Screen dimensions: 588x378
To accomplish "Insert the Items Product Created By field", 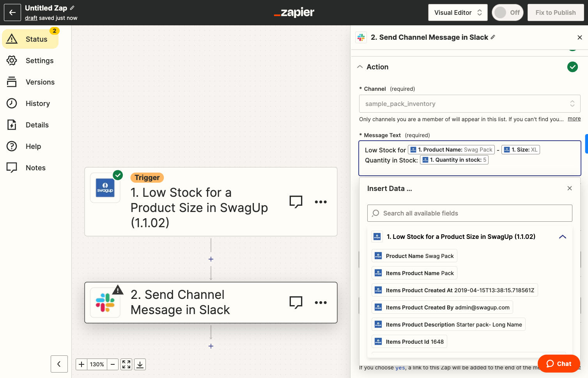I will tap(442, 307).
